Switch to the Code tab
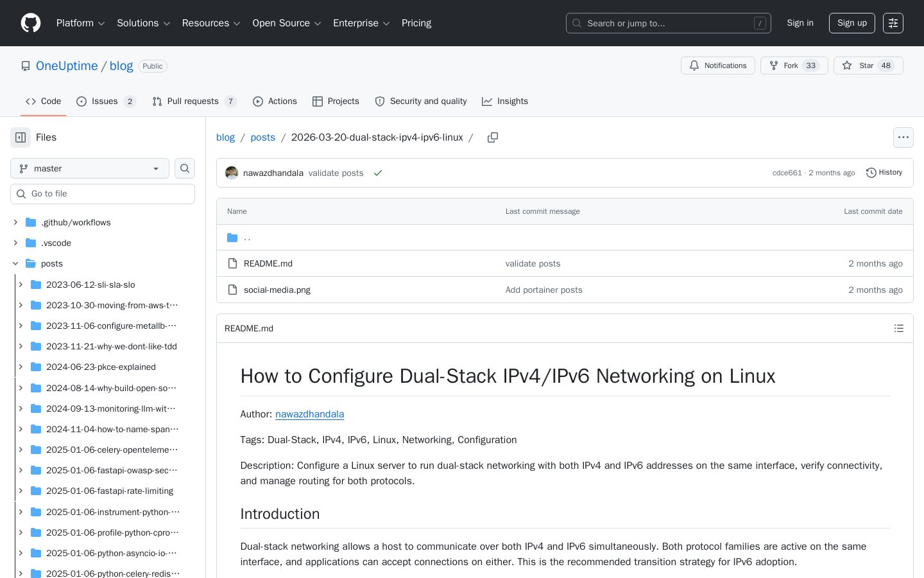 tap(44, 101)
